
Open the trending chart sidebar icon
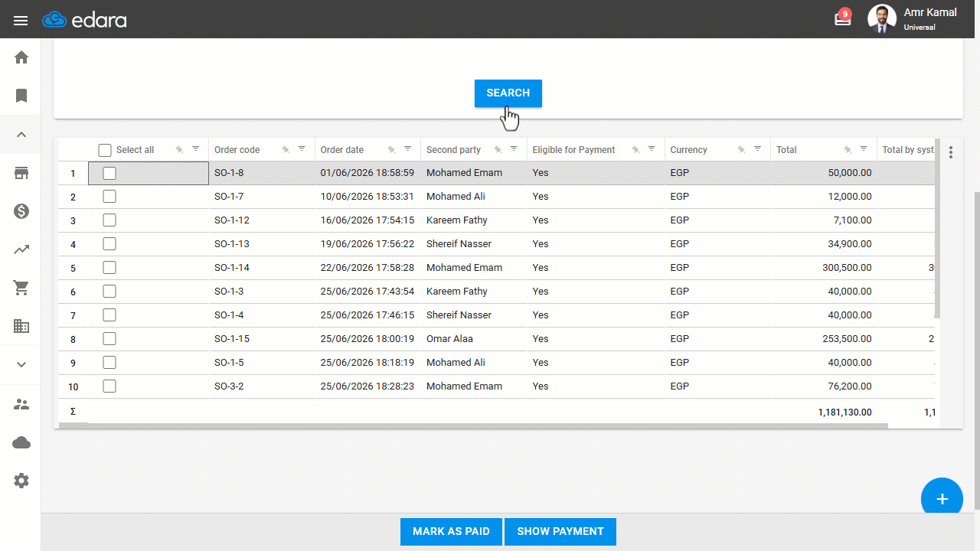21,249
